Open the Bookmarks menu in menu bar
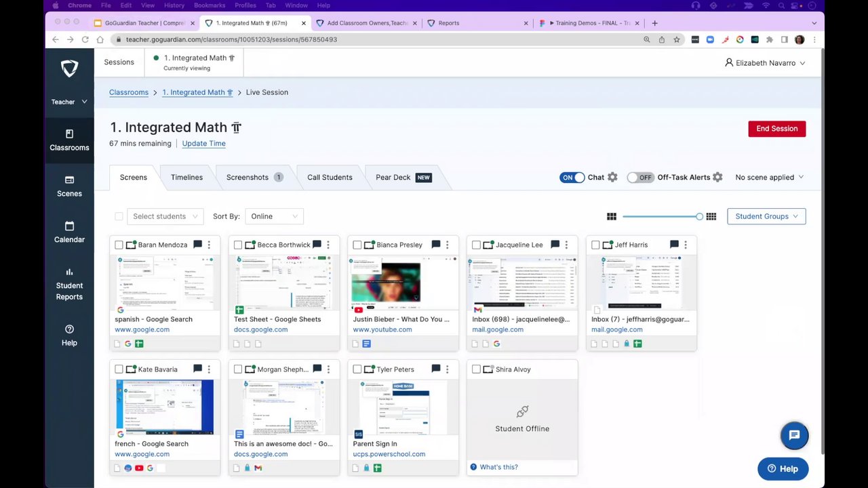 (x=210, y=5)
